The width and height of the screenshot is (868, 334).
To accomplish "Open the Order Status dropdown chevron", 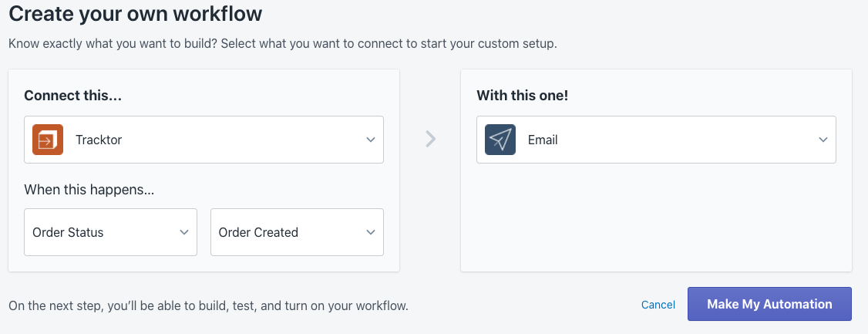I will click(x=184, y=233).
